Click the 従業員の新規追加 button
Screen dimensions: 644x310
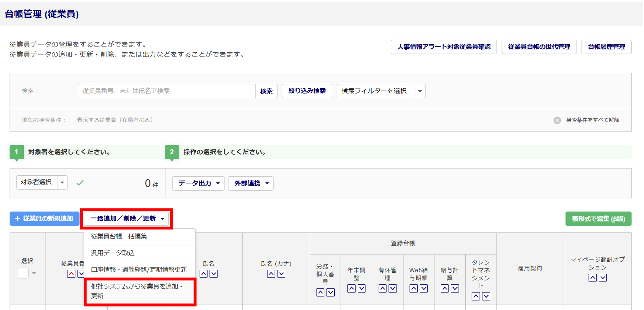coord(44,218)
